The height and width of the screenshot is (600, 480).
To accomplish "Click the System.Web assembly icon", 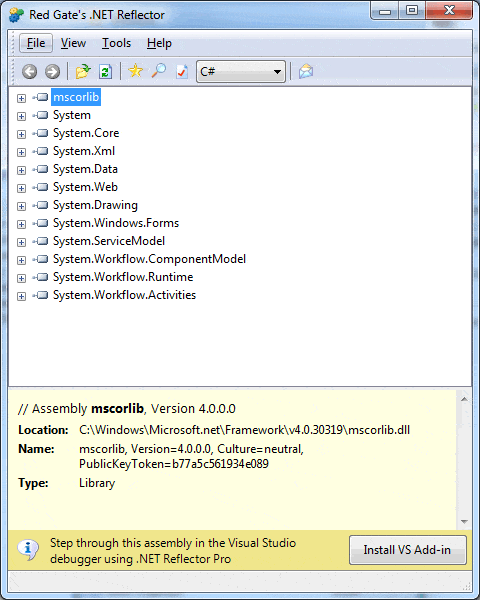I will 41,187.
